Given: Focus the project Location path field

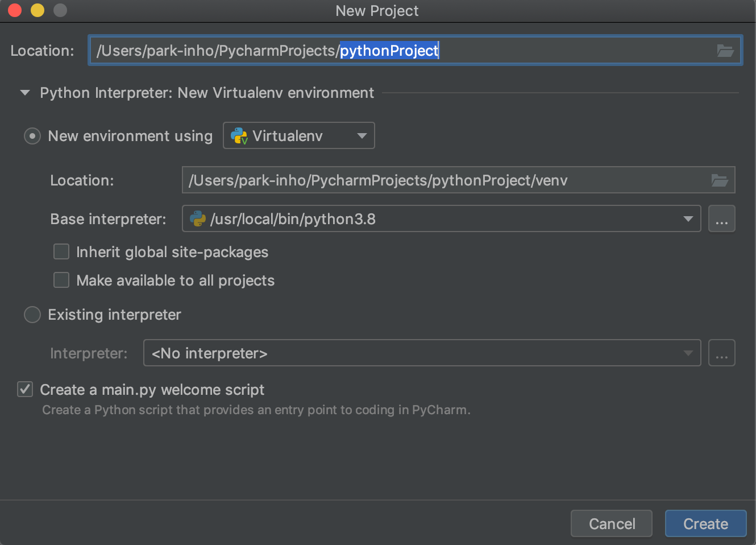Looking at the screenshot, I should pos(416,51).
